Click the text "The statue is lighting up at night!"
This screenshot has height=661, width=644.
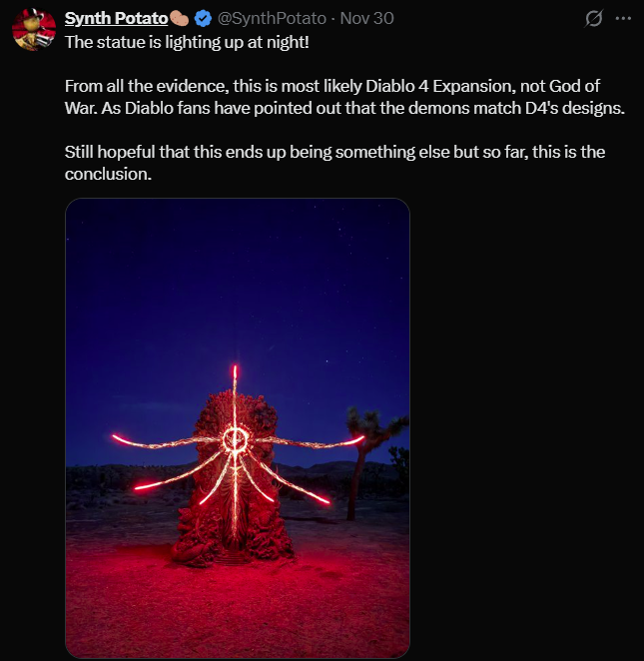(x=187, y=42)
